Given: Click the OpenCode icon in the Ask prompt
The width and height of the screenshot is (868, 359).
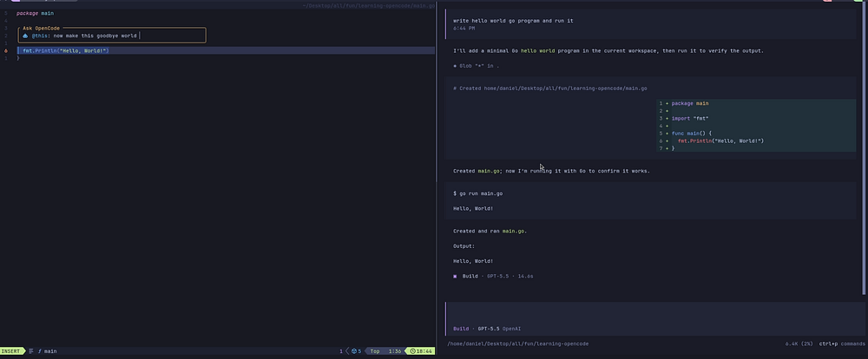Looking at the screenshot, I should [25, 36].
